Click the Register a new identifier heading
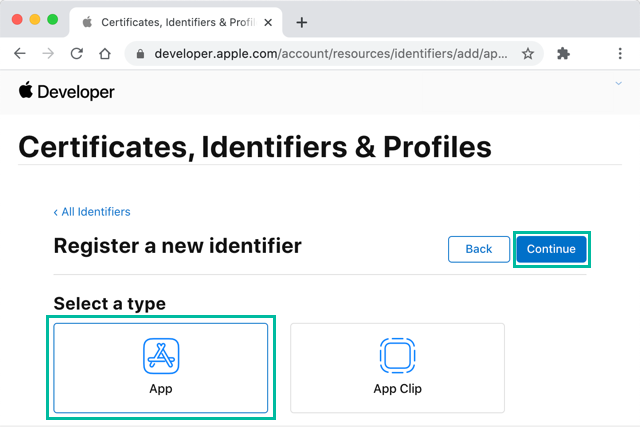Image resolution: width=640 pixels, height=428 pixels. pos(178,246)
